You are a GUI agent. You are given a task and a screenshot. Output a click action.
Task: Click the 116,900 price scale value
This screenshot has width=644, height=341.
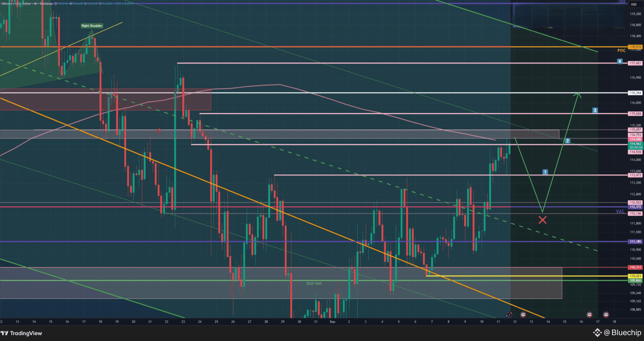(635, 77)
